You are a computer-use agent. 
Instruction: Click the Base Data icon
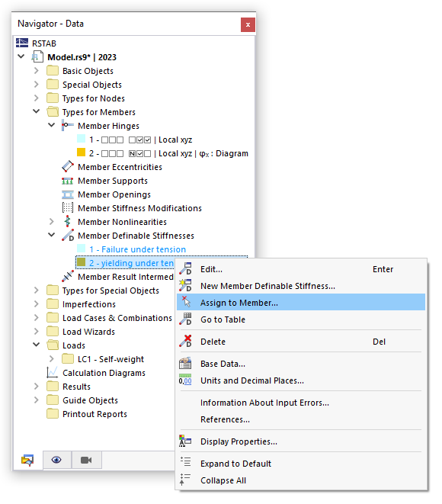[x=185, y=363]
